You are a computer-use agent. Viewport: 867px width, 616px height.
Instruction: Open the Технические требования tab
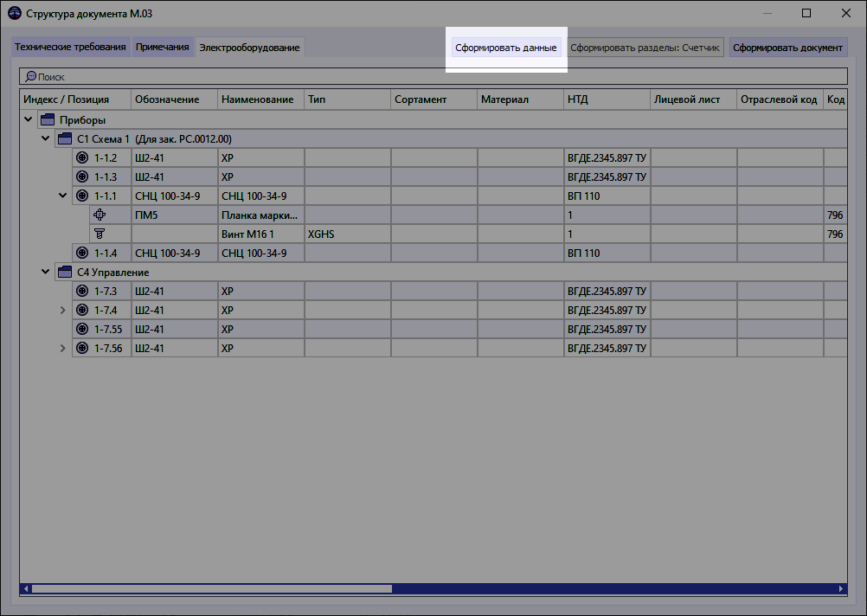click(x=70, y=46)
